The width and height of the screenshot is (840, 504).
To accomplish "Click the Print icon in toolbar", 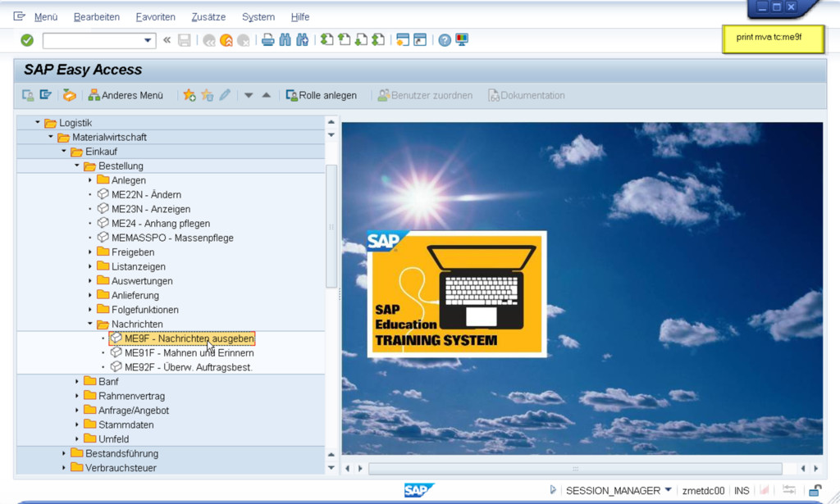I will coord(267,40).
